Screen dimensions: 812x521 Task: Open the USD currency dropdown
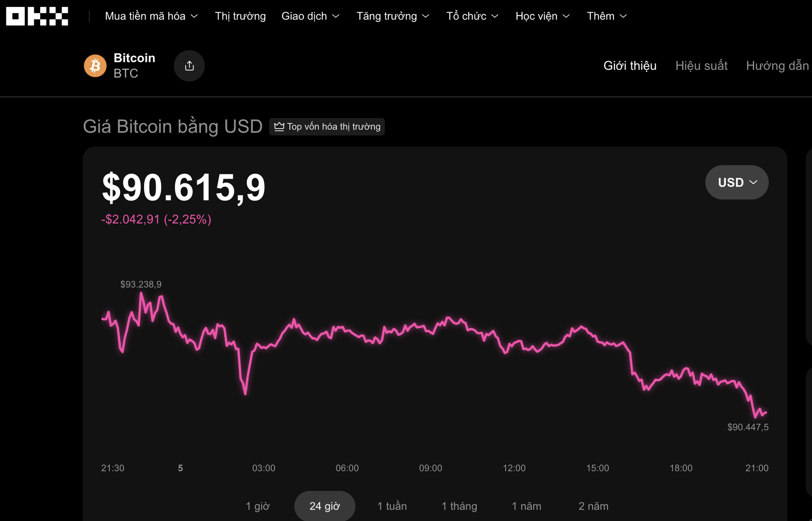click(x=737, y=182)
